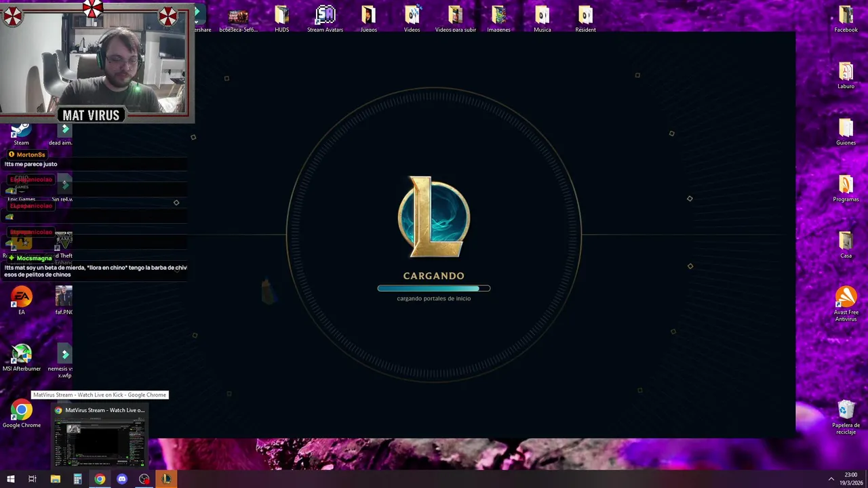
Task: Open the bc6e3eca-5ef6 image file
Action: point(238,18)
